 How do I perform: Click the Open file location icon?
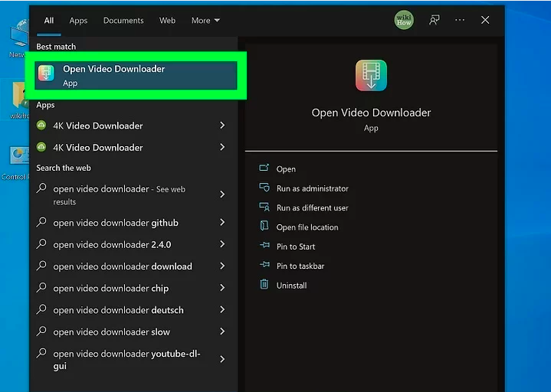coord(264,226)
